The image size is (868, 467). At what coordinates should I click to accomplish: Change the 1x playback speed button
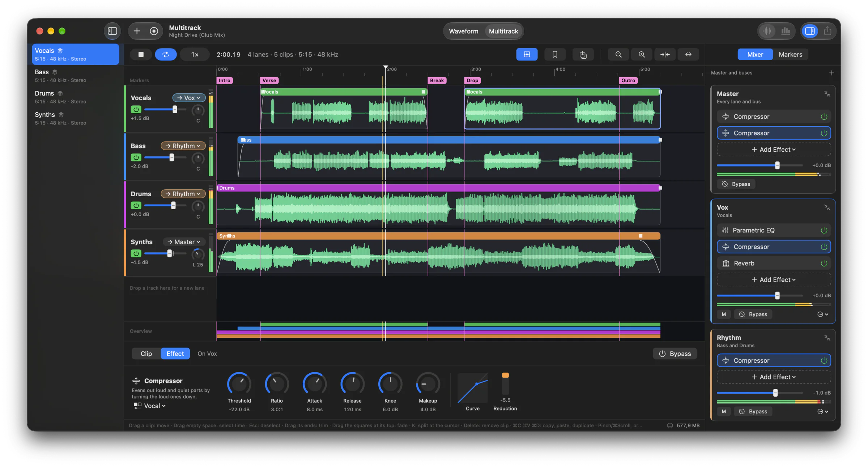click(195, 54)
